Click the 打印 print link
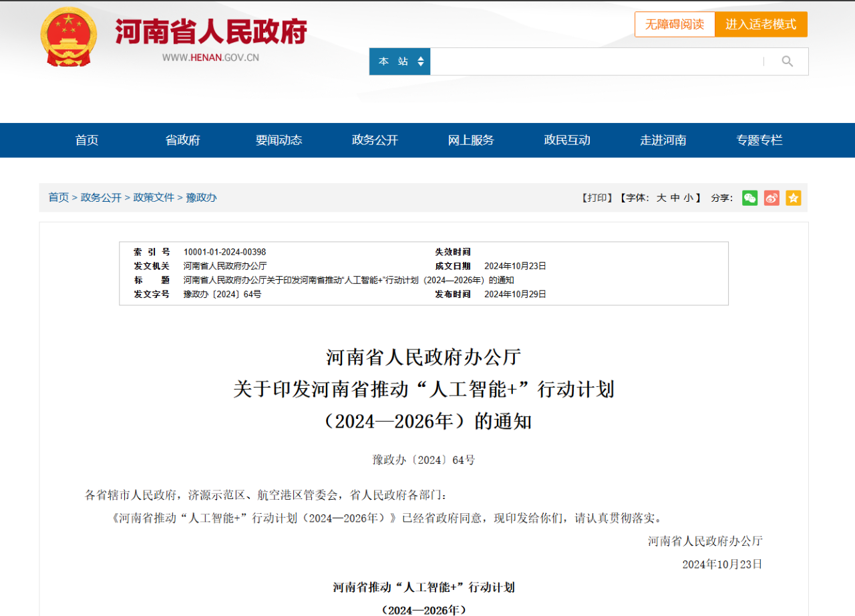Image resolution: width=855 pixels, height=616 pixels. click(x=596, y=198)
